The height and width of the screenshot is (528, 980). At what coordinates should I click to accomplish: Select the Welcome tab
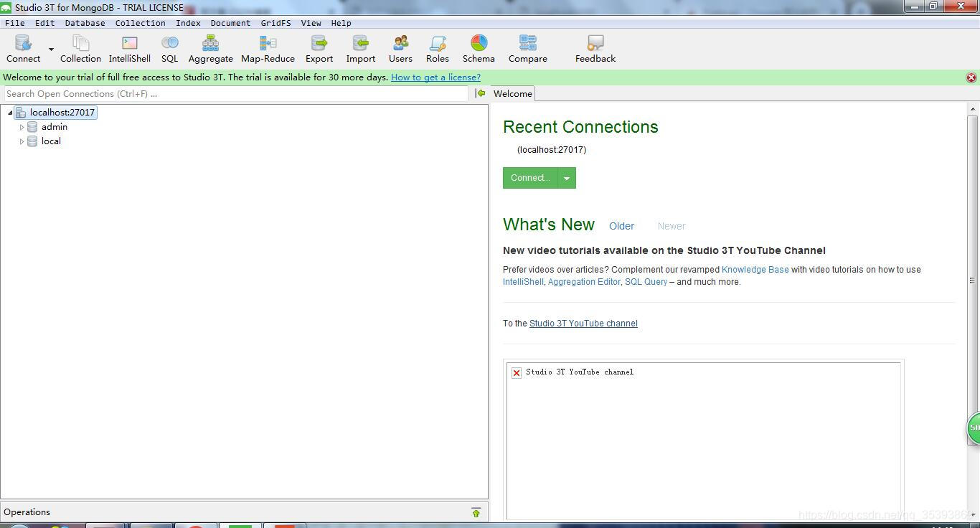pyautogui.click(x=512, y=94)
